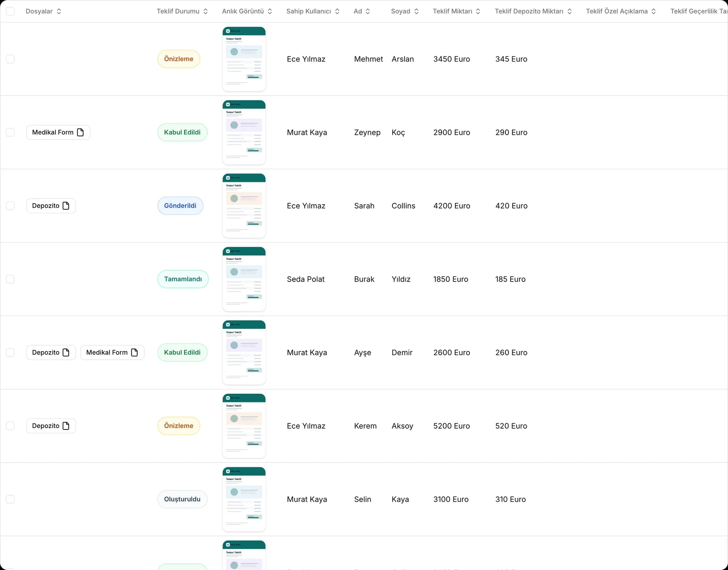Open Ayşe Demir's Depozito file
This screenshot has height=570, width=728.
(x=51, y=353)
